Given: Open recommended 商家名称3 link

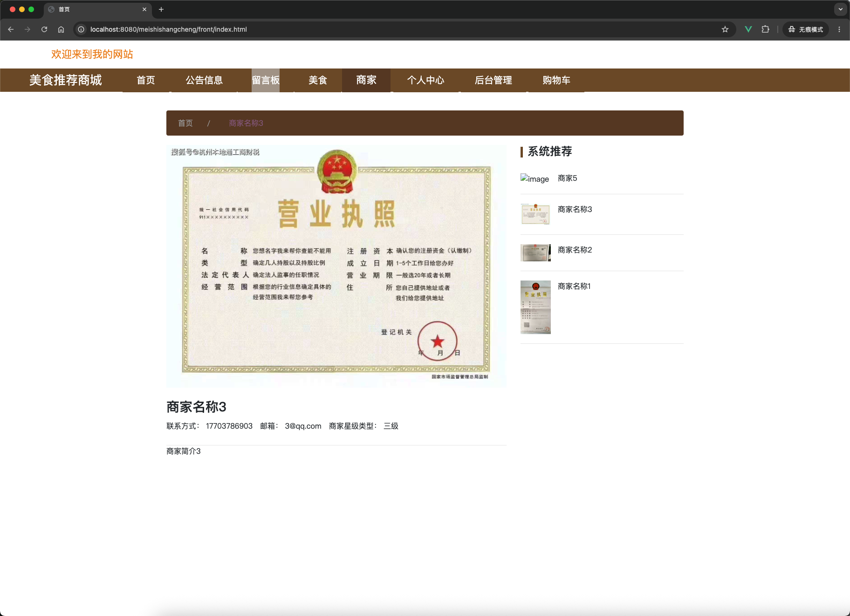Looking at the screenshot, I should coord(575,209).
